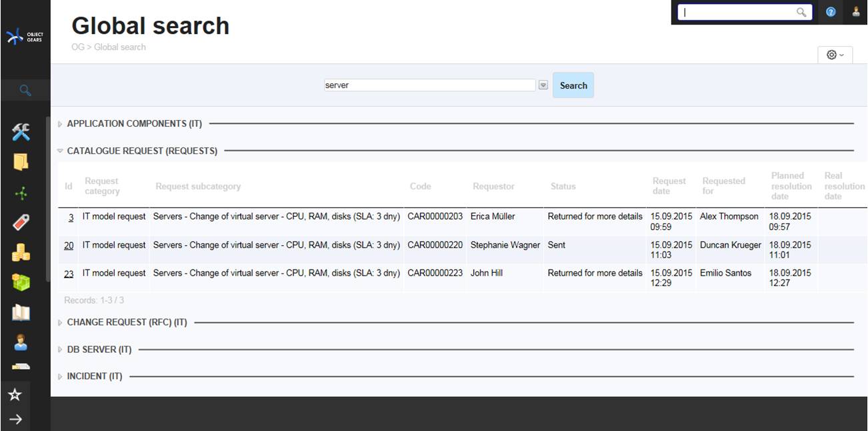Click the Global search page heading
Viewport: 868px width, 431px height.
point(151,26)
